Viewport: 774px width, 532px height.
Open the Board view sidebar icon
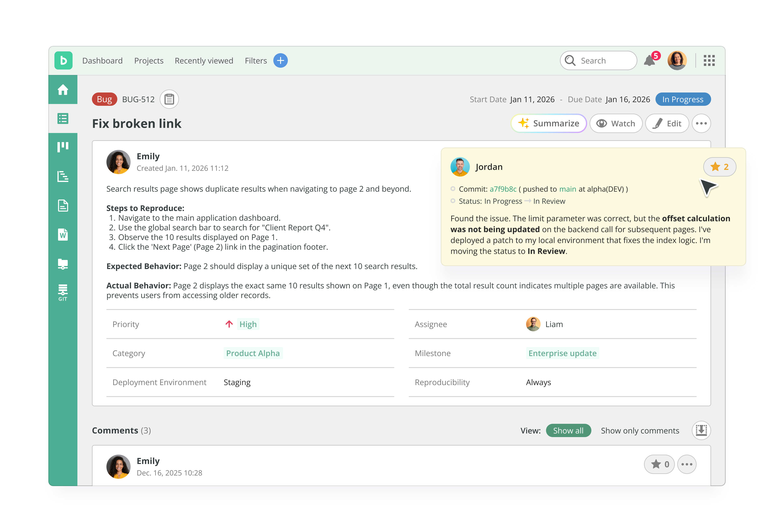click(63, 147)
